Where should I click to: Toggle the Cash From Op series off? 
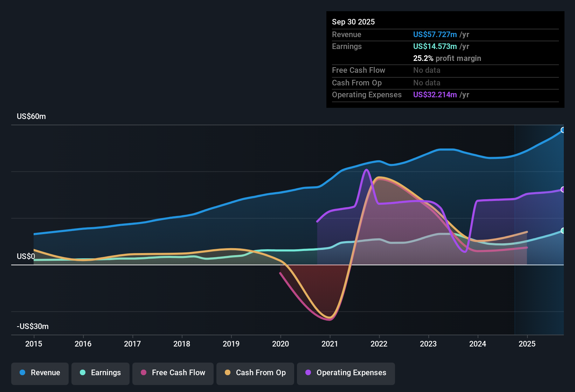[x=255, y=373]
